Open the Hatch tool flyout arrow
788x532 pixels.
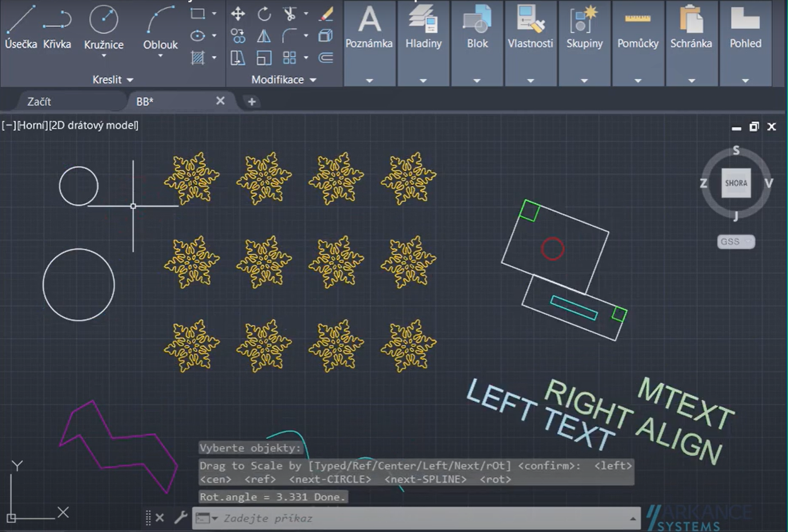pyautogui.click(x=214, y=58)
